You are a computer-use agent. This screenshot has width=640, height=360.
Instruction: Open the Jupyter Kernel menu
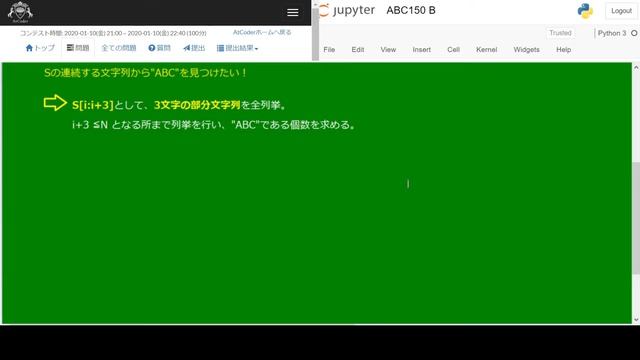tap(487, 49)
